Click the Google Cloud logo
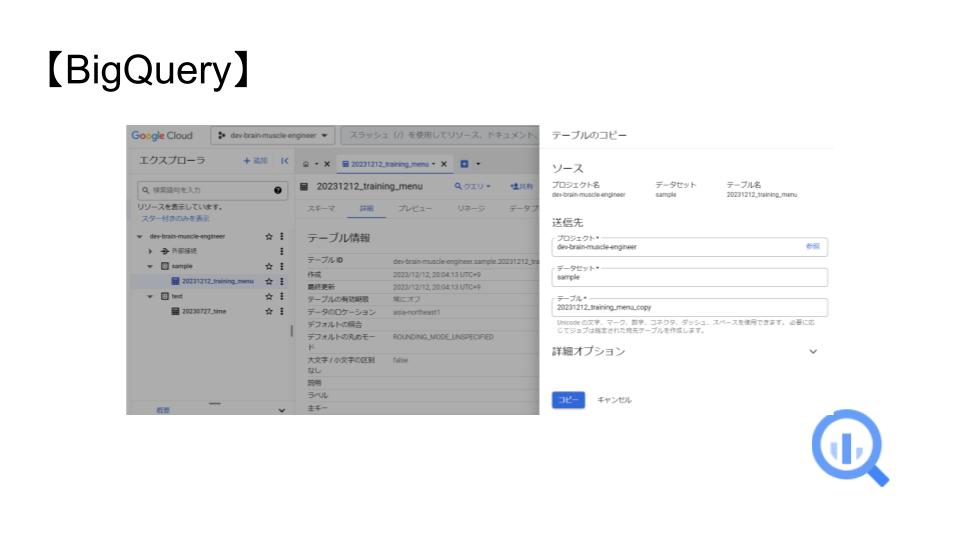The width and height of the screenshot is (960, 540). click(162, 135)
